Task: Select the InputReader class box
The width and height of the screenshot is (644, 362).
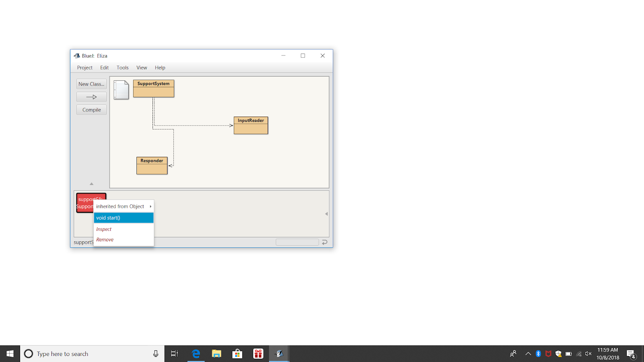Action: [x=251, y=125]
